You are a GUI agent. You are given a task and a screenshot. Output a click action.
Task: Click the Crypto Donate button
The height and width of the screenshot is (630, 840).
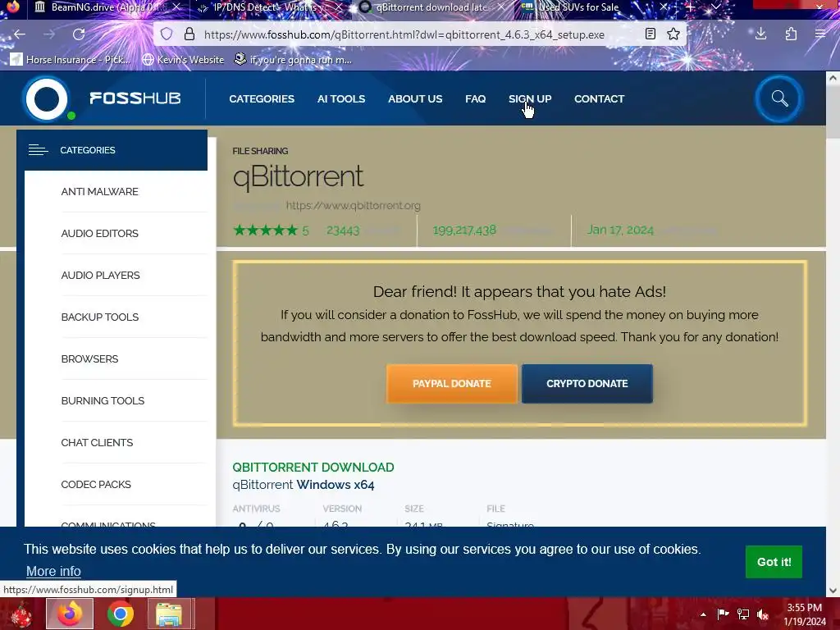tap(587, 384)
